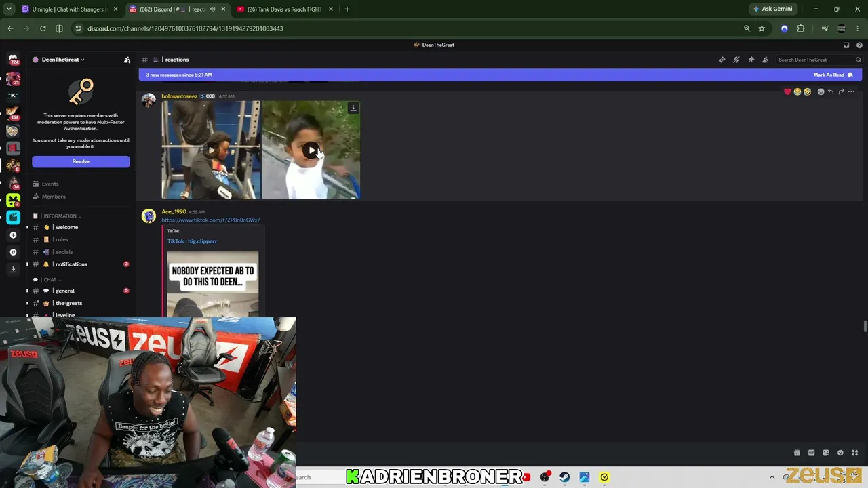Click the Add a Server plus icon

pyautogui.click(x=13, y=235)
